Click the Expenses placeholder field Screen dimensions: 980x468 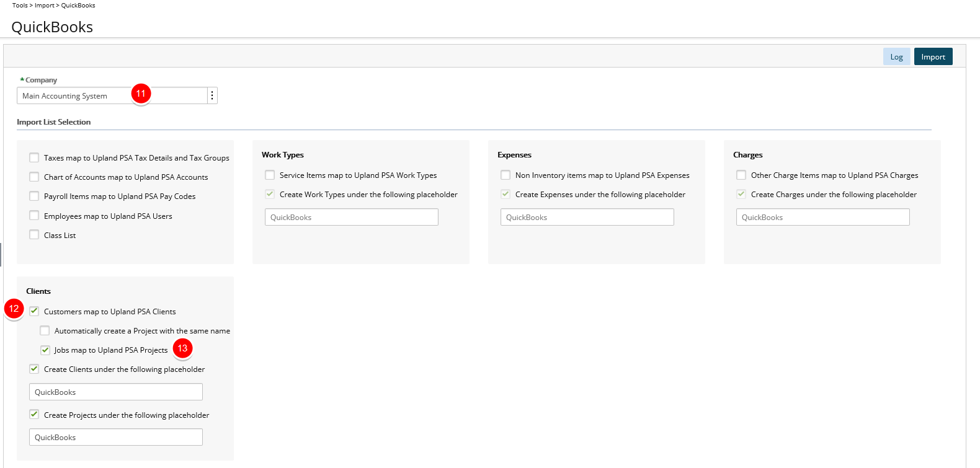click(587, 217)
